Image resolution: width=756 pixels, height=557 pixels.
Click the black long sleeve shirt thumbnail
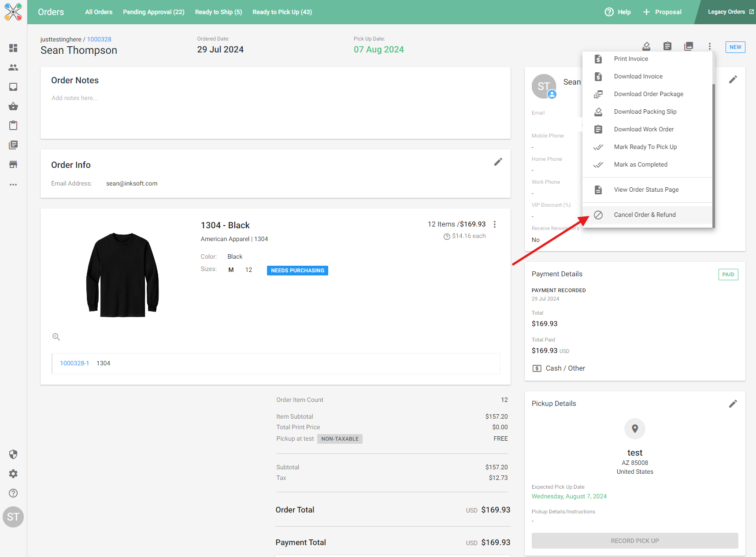coord(122,275)
